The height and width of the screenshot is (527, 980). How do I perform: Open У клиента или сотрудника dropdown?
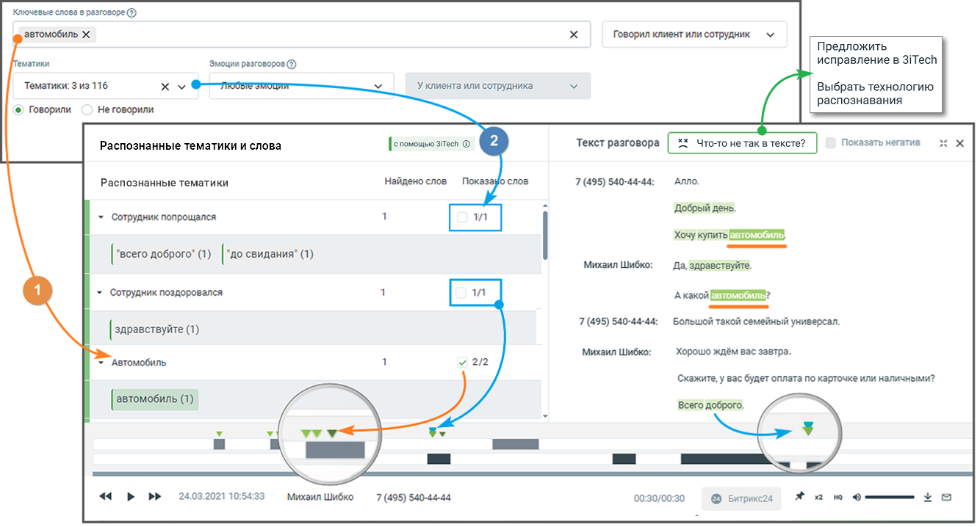coord(498,86)
